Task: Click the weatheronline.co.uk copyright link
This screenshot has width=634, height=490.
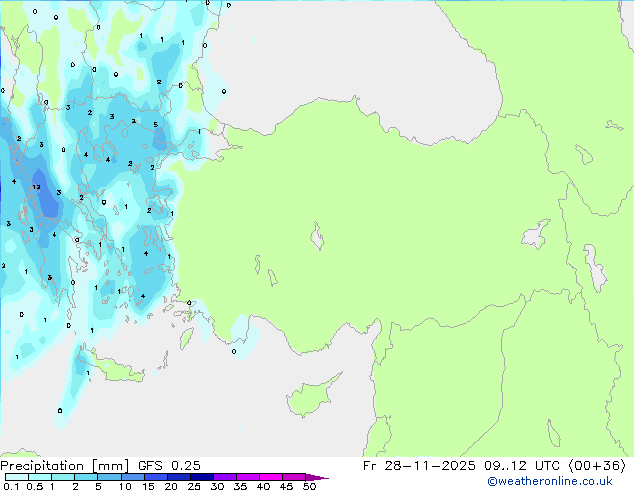Action: [550, 481]
